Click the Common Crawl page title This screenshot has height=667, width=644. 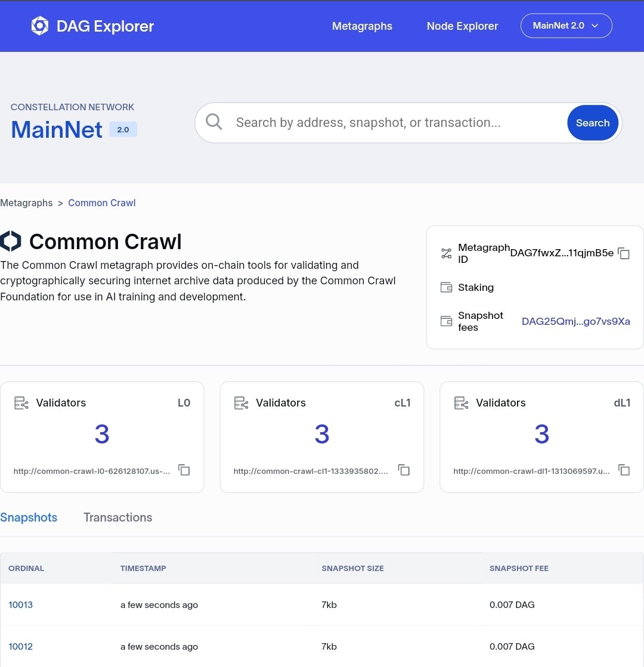pos(105,241)
